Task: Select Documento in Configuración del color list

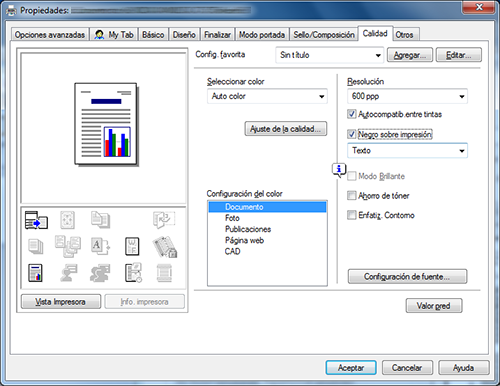Action: (x=267, y=207)
